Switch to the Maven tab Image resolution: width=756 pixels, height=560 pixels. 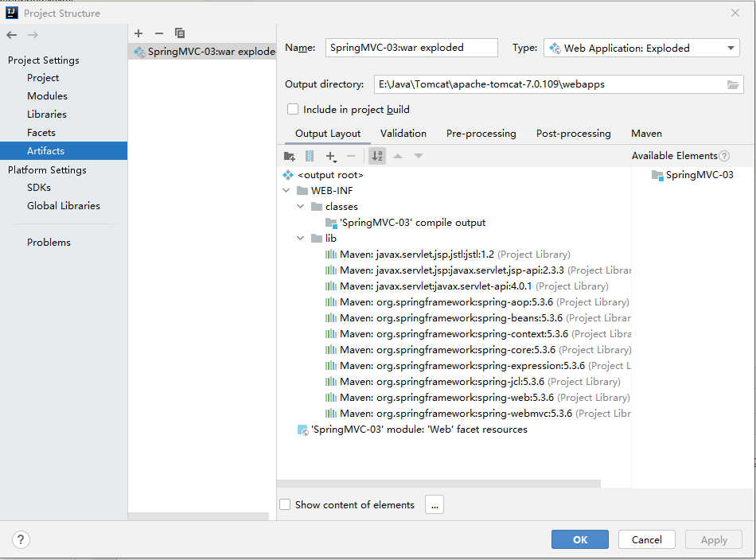(x=646, y=134)
